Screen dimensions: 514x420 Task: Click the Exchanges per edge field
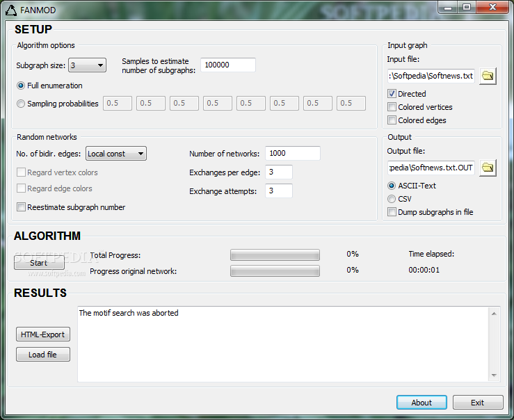pos(279,172)
